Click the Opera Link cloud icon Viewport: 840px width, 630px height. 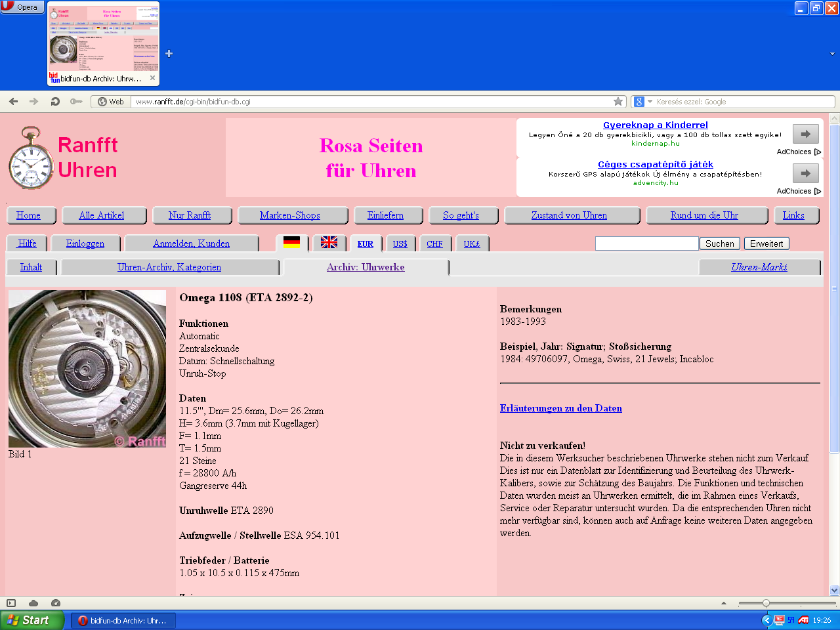point(33,603)
